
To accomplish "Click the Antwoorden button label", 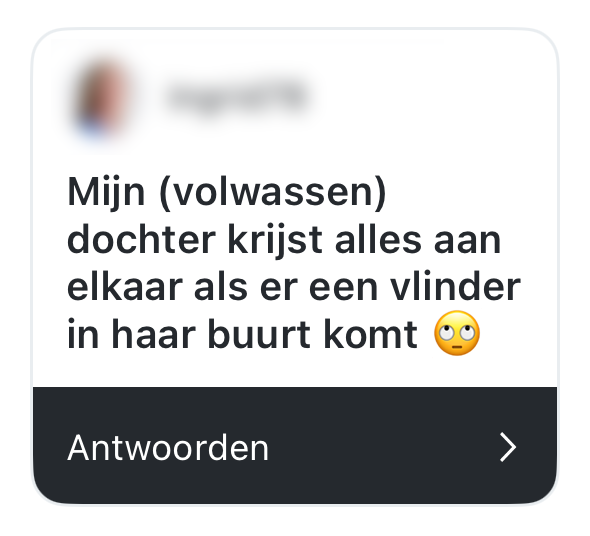I will tap(168, 448).
